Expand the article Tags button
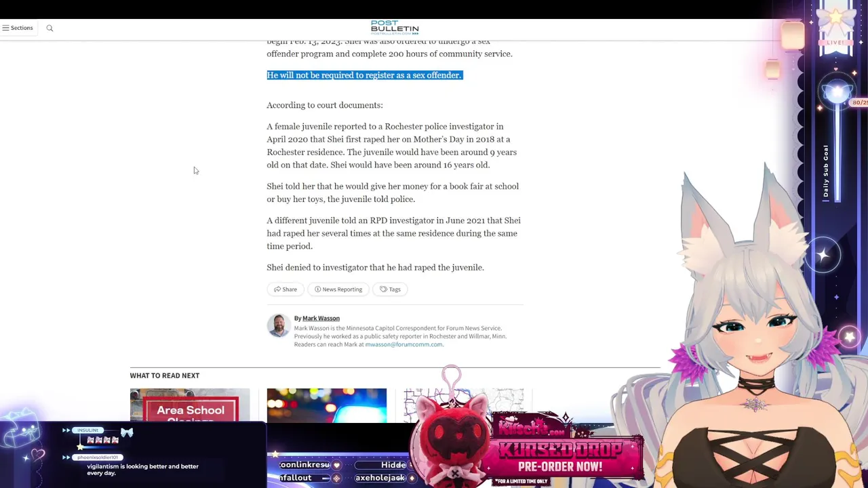Image resolution: width=868 pixels, height=488 pixels. pyautogui.click(x=390, y=289)
